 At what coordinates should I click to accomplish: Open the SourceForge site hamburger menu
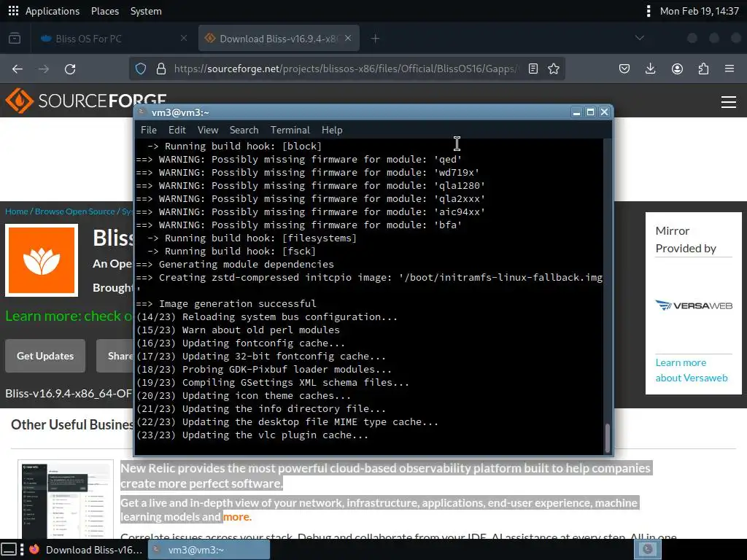pyautogui.click(x=729, y=102)
